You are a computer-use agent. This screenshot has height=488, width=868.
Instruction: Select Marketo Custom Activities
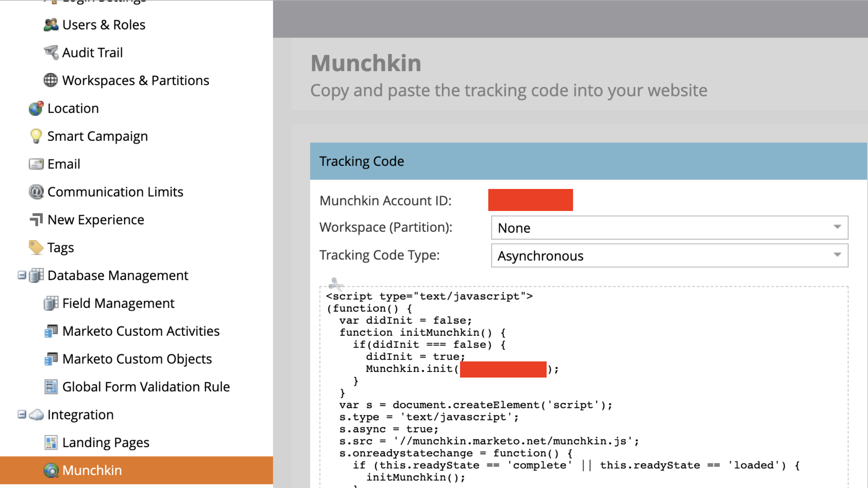pyautogui.click(x=141, y=331)
